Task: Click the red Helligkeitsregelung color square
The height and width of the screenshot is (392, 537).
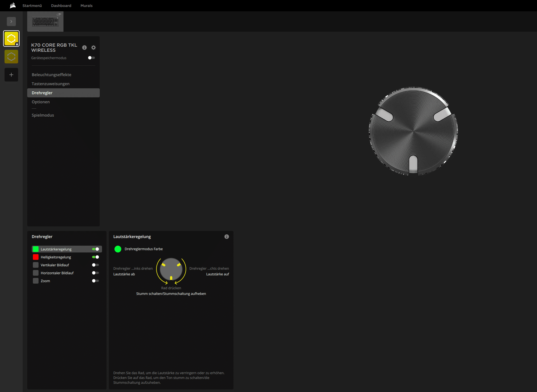Action: (x=36, y=257)
